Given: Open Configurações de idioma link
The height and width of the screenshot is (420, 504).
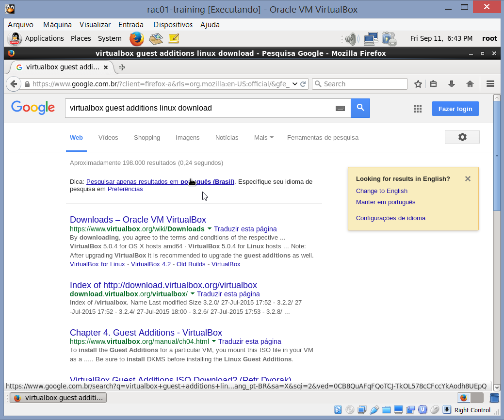Looking at the screenshot, I should pyautogui.click(x=390, y=218).
